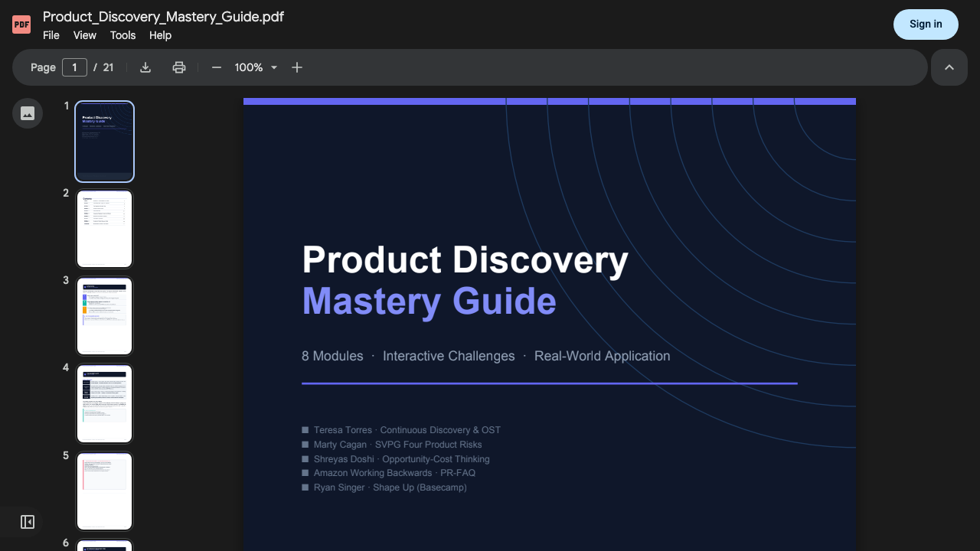Viewport: 980px width, 551px height.
Task: Open the File menu
Action: [x=51, y=35]
